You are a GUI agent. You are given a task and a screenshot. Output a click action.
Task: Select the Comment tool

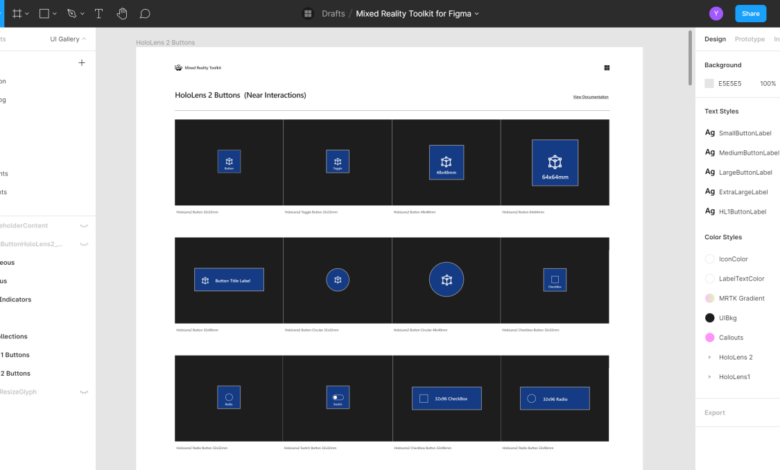tap(145, 14)
